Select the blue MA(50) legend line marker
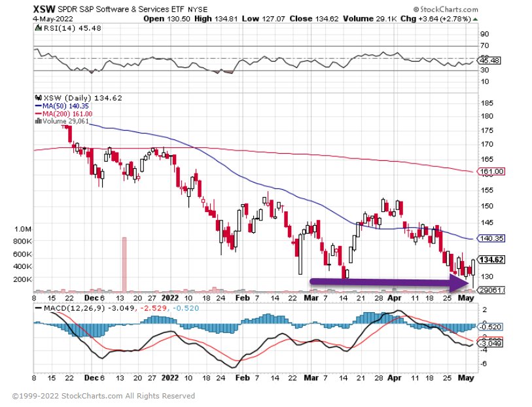Image resolution: width=532 pixels, height=407 pixels. point(38,106)
